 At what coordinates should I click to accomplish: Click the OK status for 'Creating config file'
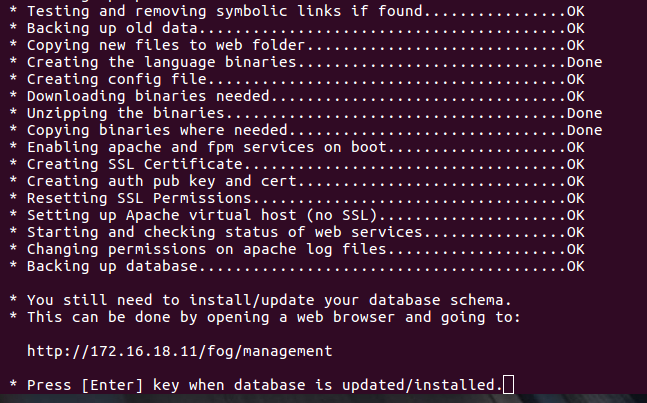point(576,79)
